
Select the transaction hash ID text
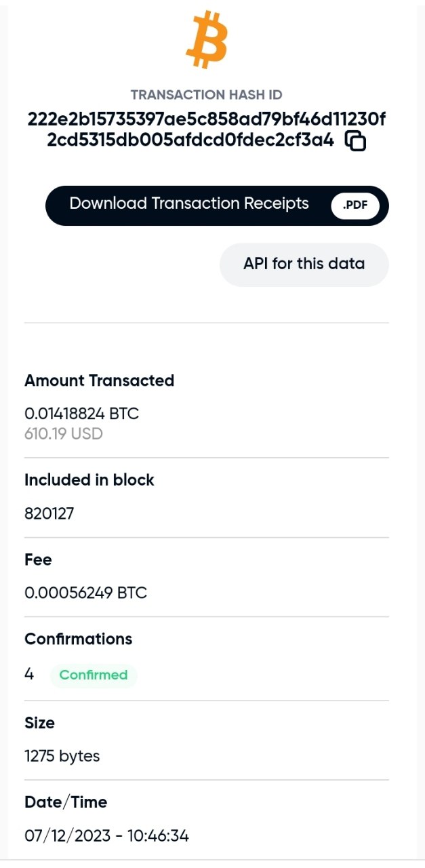pos(206,130)
